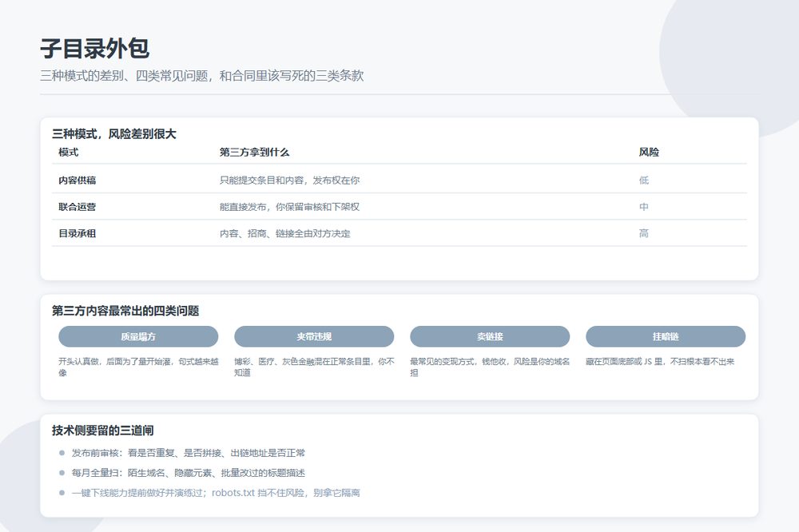Image resolution: width=799 pixels, height=532 pixels.
Task: Click the 第三方拿到什么 column header
Action: [254, 153]
